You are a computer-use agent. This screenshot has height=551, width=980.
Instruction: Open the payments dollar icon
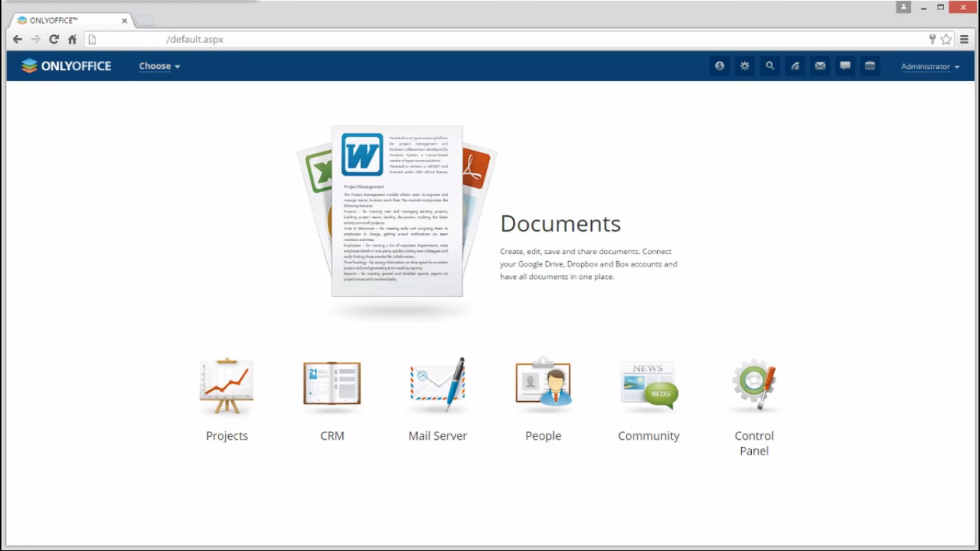pos(720,66)
